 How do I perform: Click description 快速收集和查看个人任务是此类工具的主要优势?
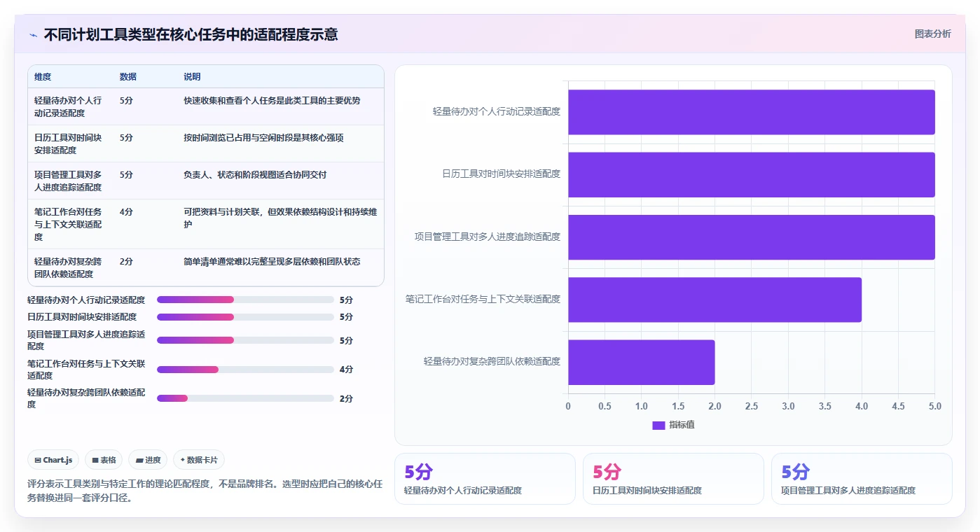tap(272, 101)
